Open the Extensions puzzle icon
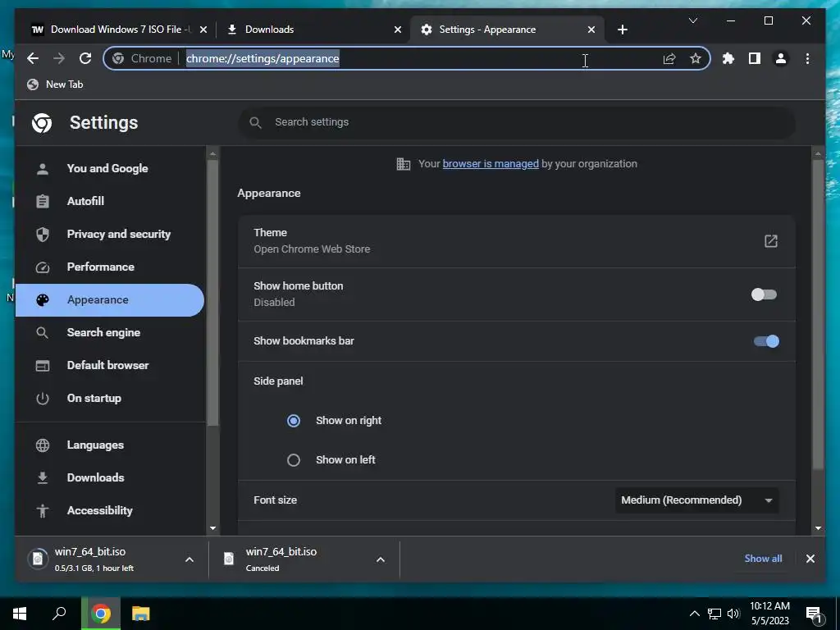The width and height of the screenshot is (840, 630). 728,58
